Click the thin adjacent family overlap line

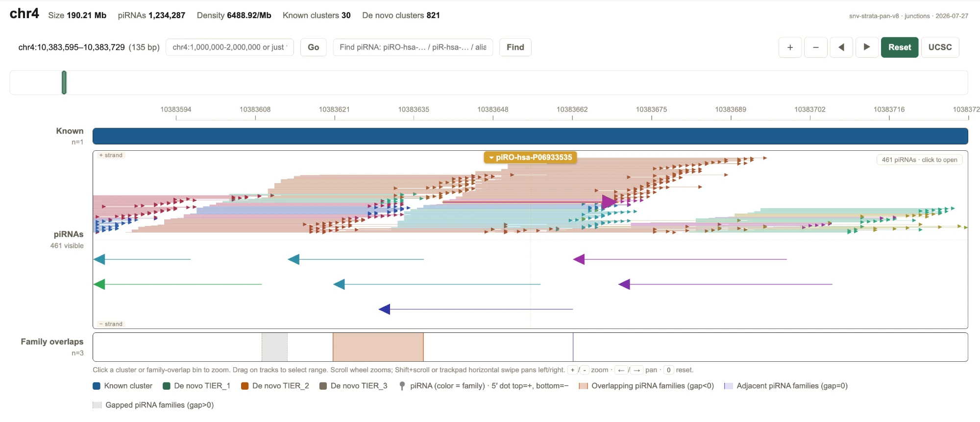pyautogui.click(x=573, y=347)
